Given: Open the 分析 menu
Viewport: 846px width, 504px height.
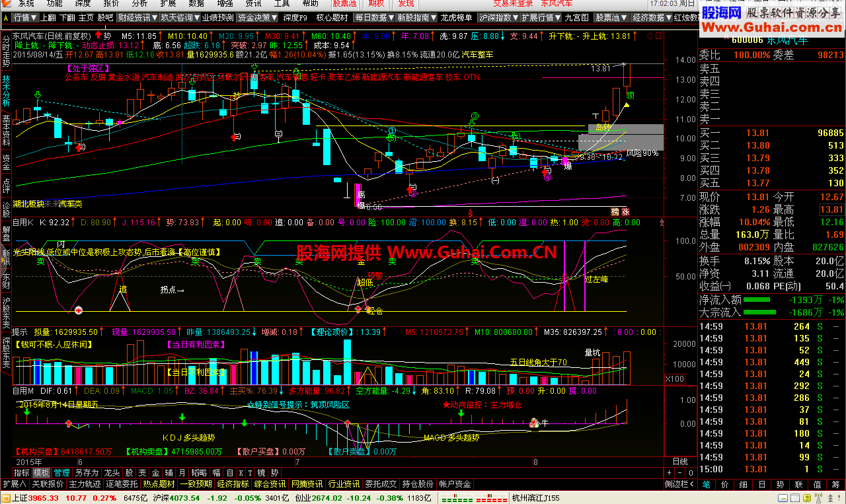Looking at the screenshot, I should 139,4.
